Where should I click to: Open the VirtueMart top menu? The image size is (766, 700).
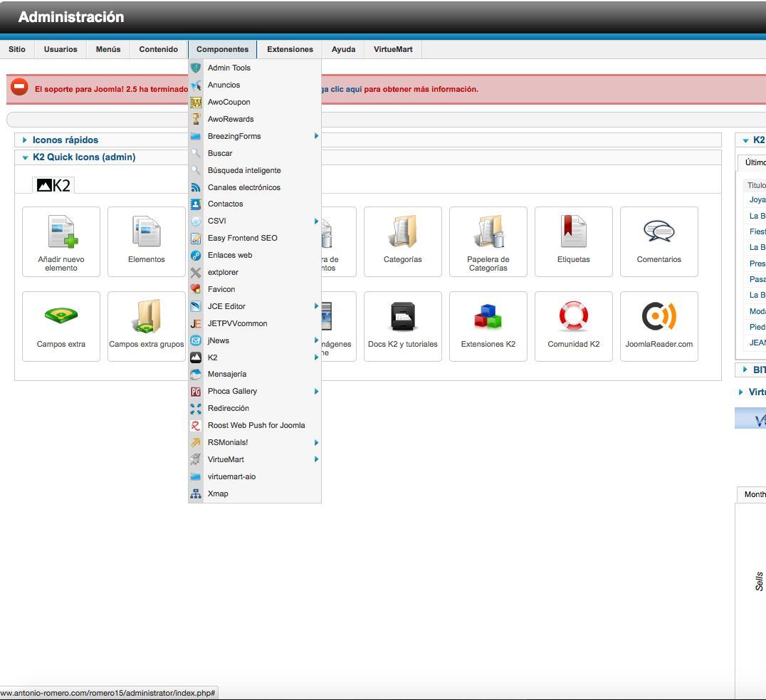click(393, 49)
